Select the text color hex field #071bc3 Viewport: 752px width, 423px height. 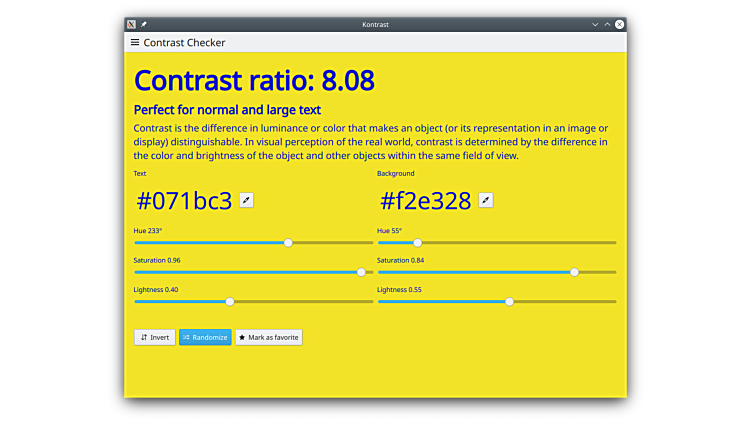tap(184, 201)
